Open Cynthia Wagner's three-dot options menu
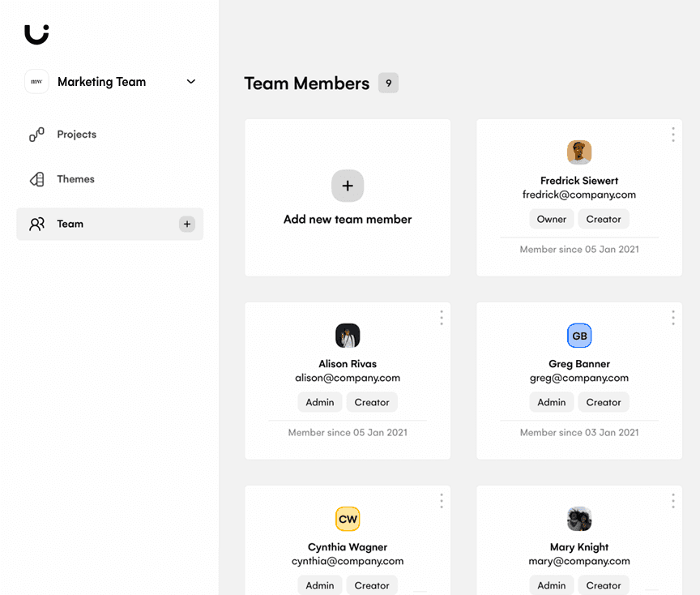Viewport: 700px width, 595px height. 441,501
